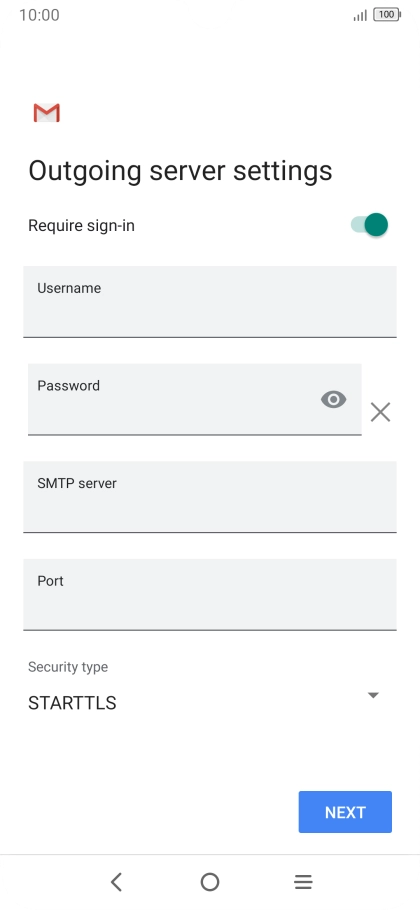
Task: Tap the signal strength status icon
Action: pyautogui.click(x=360, y=15)
